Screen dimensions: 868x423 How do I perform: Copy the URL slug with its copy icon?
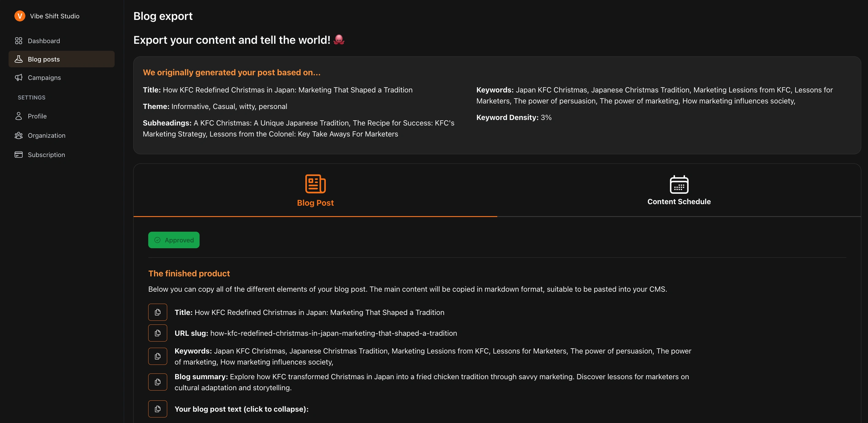[157, 333]
